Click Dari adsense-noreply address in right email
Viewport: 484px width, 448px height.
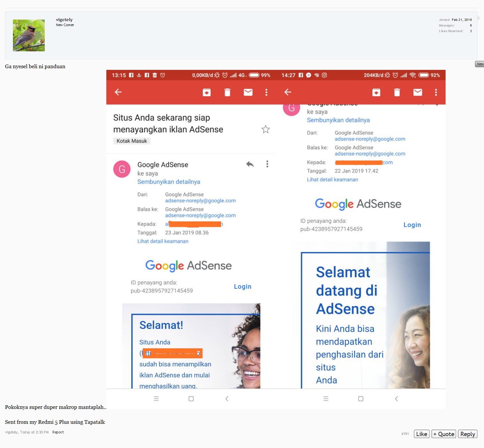coord(370,139)
